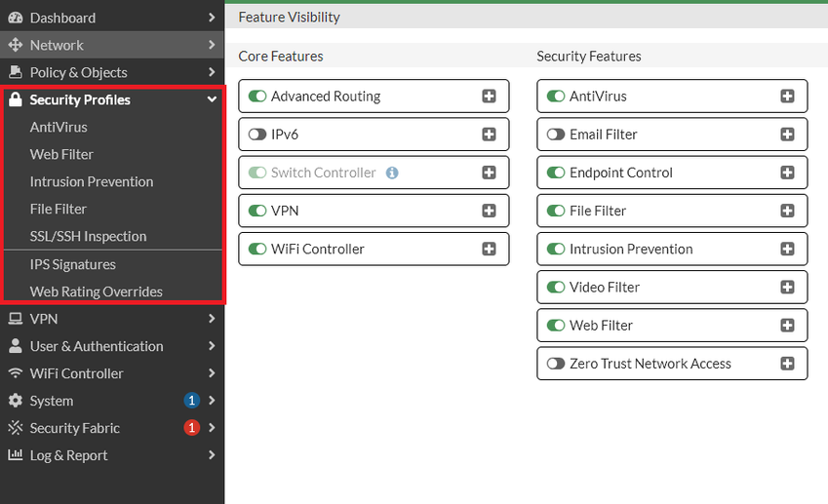Click the Dashboard gauge icon
The width and height of the screenshot is (828, 504).
[x=15, y=18]
